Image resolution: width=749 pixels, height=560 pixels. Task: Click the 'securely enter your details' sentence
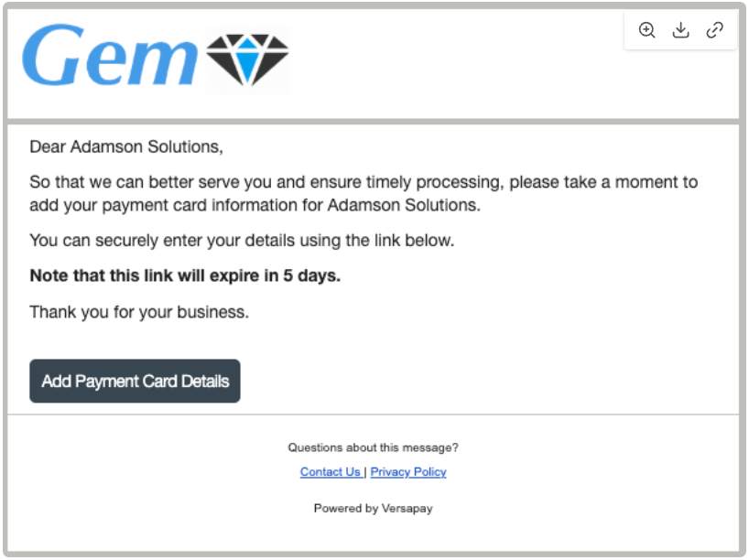point(242,241)
